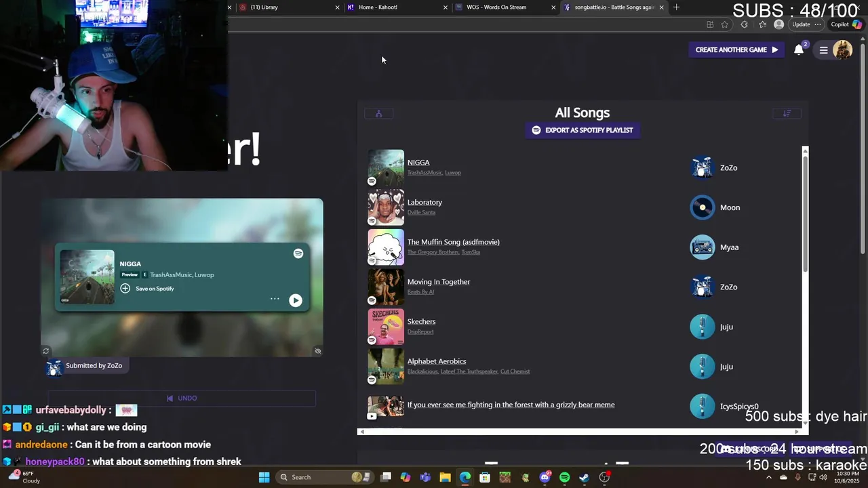Open the three-dots menu in Spotify embed
Image resolution: width=868 pixels, height=488 pixels.
tap(275, 299)
